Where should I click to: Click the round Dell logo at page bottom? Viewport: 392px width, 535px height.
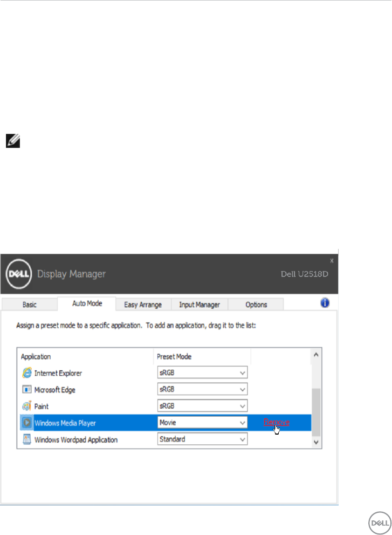point(380,523)
